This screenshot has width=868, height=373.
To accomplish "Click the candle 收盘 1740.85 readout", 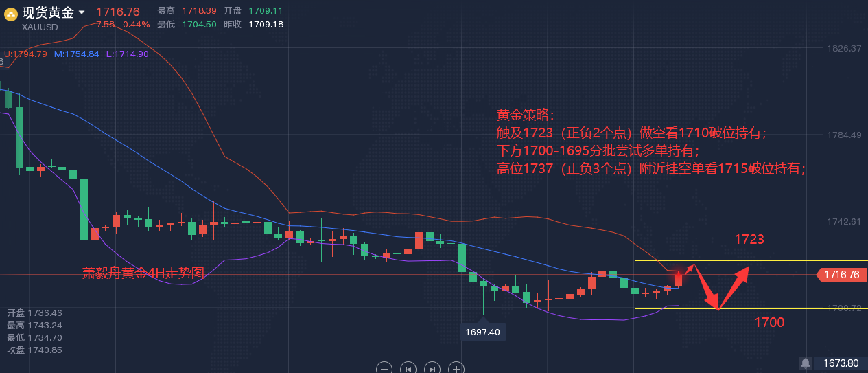I will [x=35, y=350].
